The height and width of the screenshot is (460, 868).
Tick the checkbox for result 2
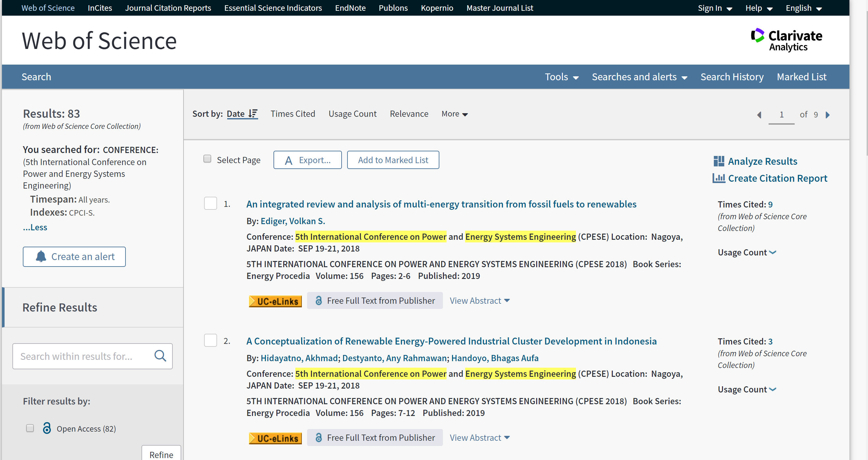click(x=211, y=340)
